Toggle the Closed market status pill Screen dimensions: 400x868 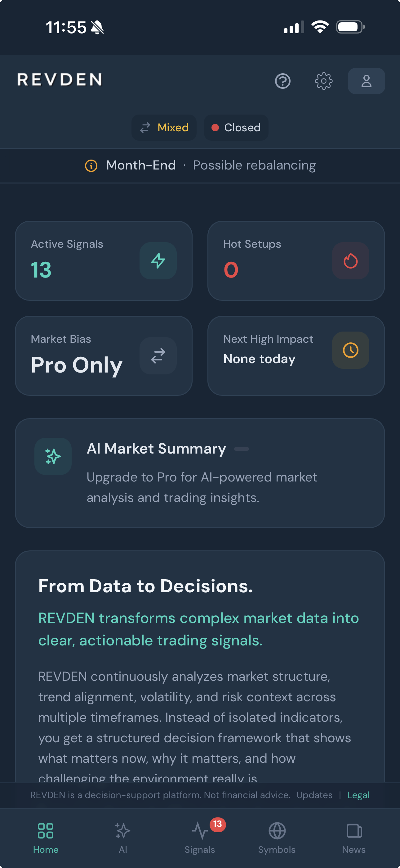[x=236, y=128]
